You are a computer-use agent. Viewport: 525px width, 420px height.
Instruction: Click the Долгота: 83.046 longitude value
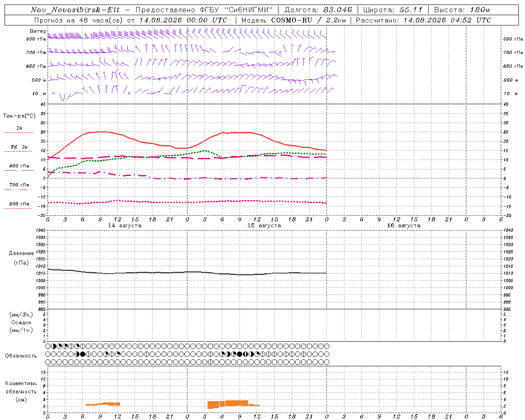point(318,10)
